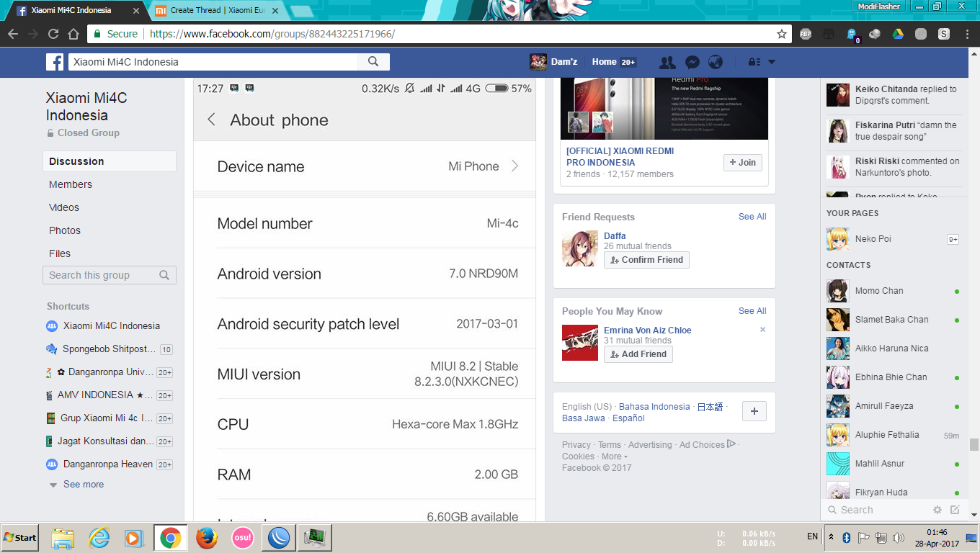The height and width of the screenshot is (553, 980).
Task: Open the Files section of the group
Action: (60, 253)
